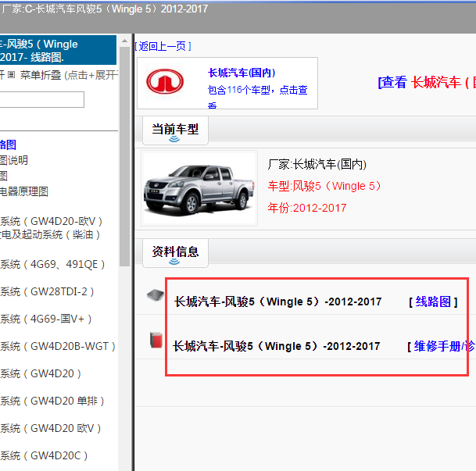The height and width of the screenshot is (471, 476).
Task: Open the Great Wall red logo
Action: click(x=165, y=81)
